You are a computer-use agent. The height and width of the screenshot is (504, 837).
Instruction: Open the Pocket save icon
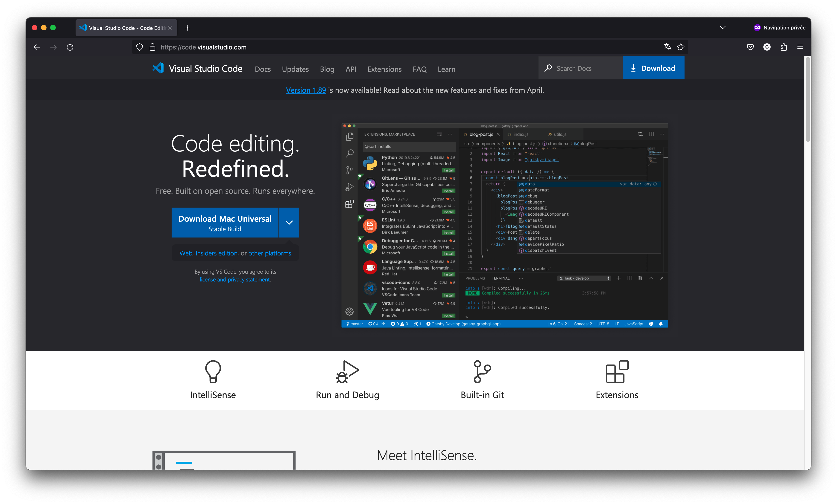pyautogui.click(x=750, y=47)
